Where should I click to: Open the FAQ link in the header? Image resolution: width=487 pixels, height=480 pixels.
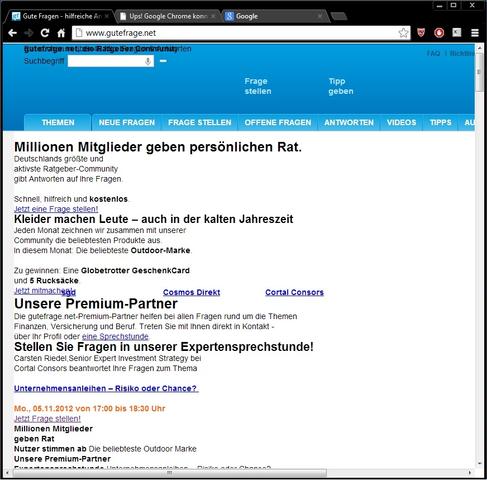point(433,53)
